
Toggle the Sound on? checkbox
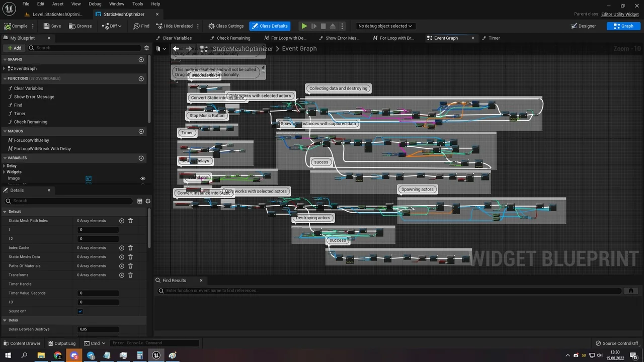[80, 311]
